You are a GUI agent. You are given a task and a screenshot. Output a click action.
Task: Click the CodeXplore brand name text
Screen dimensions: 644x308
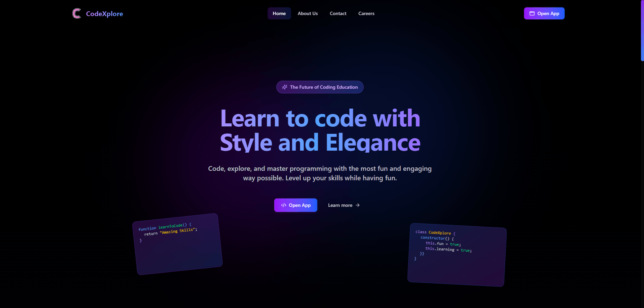[104, 13]
